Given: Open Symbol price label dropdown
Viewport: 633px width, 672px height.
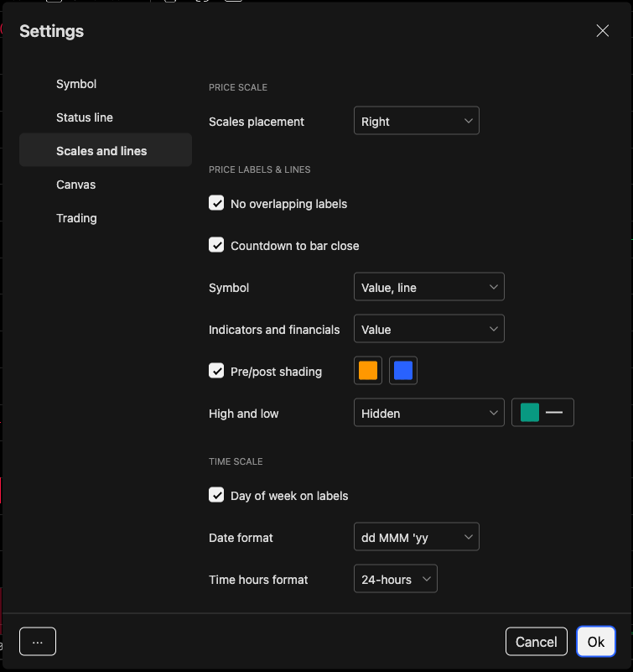Looking at the screenshot, I should pos(428,287).
